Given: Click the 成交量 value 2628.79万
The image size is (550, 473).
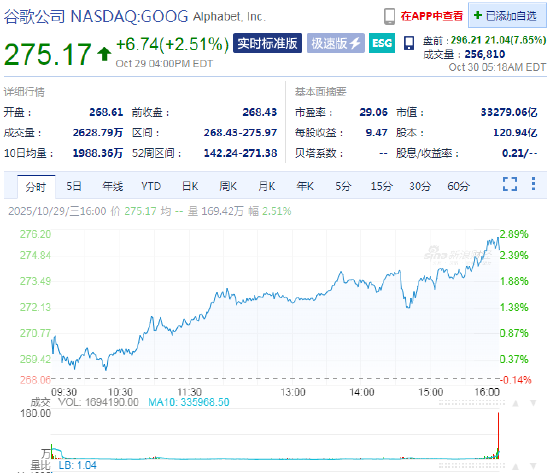Looking at the screenshot, I should click(98, 133).
